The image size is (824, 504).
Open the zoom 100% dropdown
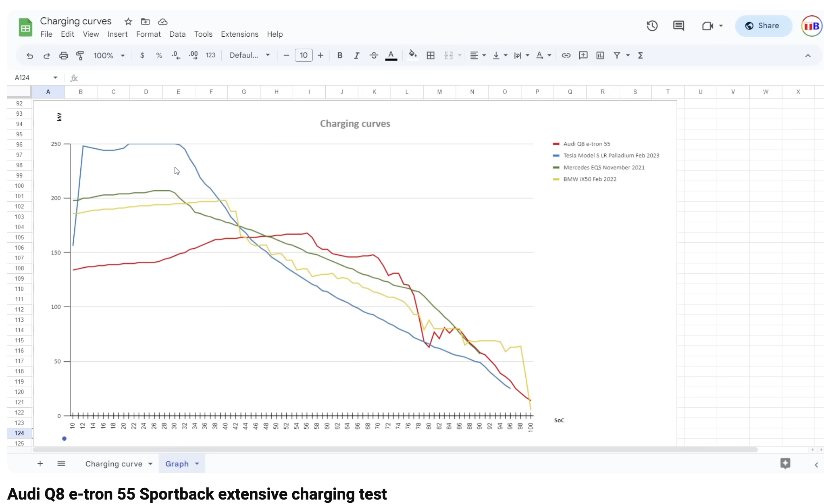[x=109, y=56]
